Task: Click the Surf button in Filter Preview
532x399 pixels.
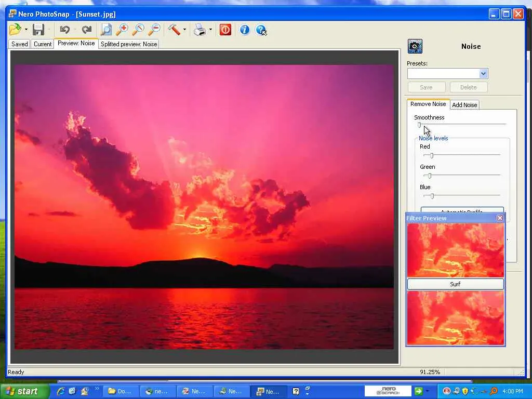Action: click(x=455, y=284)
